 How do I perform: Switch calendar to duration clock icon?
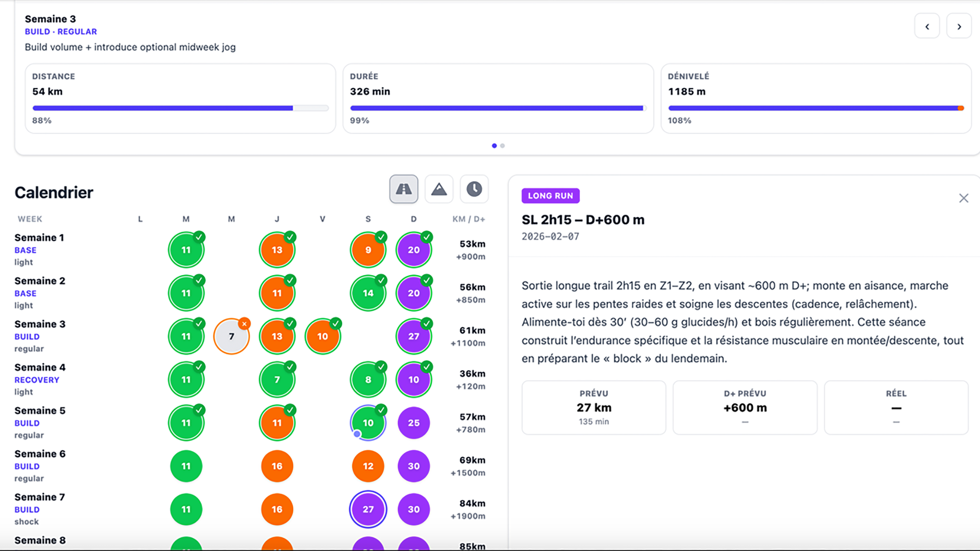[474, 189]
